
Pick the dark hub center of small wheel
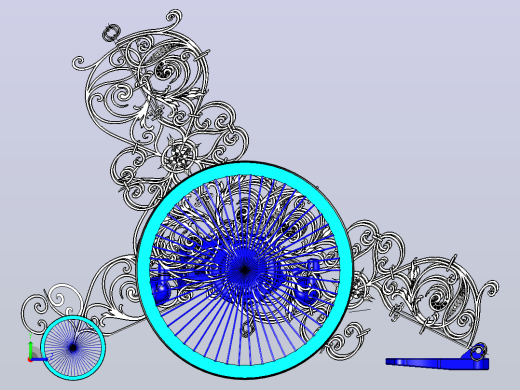point(73,348)
